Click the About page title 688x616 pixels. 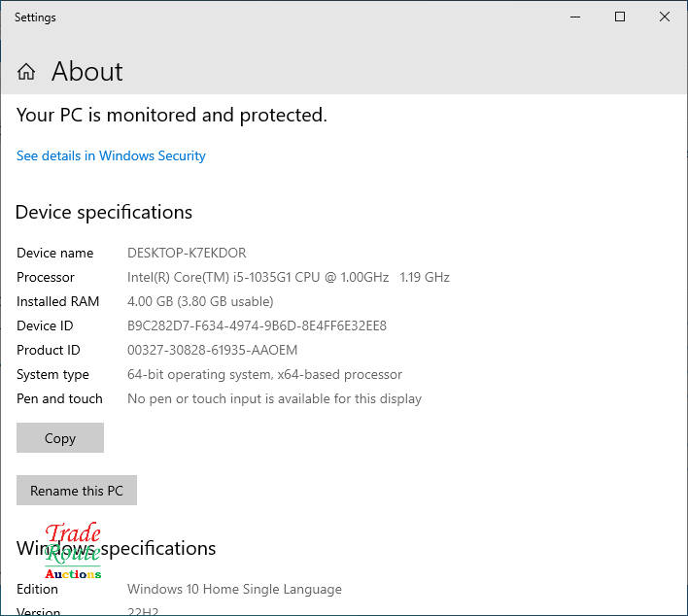86,72
